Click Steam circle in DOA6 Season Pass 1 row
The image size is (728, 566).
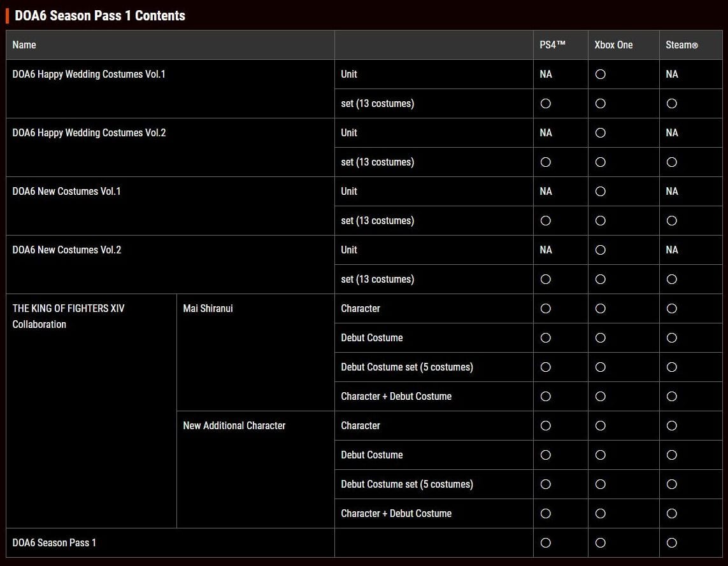(x=671, y=543)
